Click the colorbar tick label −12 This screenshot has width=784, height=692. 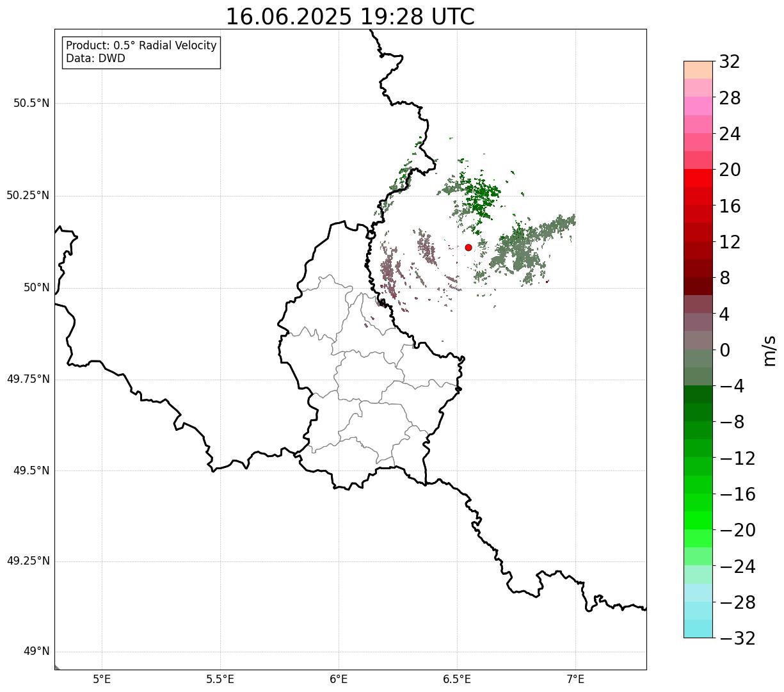point(737,458)
